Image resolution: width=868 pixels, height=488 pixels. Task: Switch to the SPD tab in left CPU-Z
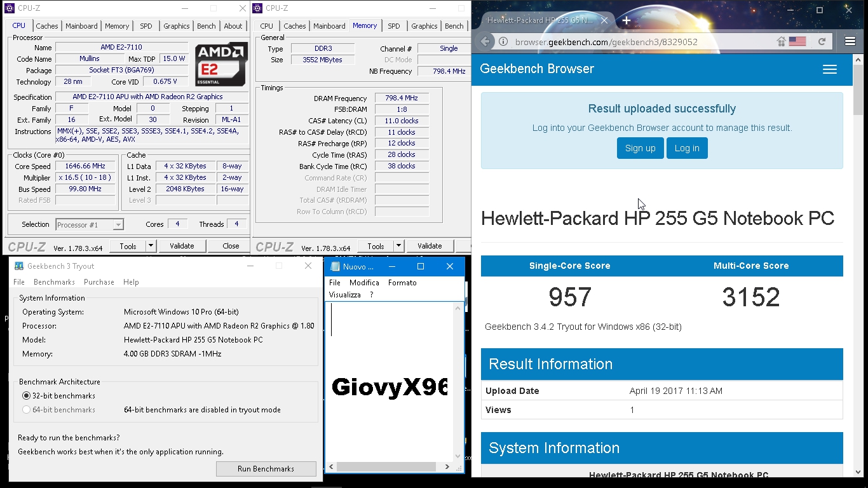pyautogui.click(x=146, y=26)
